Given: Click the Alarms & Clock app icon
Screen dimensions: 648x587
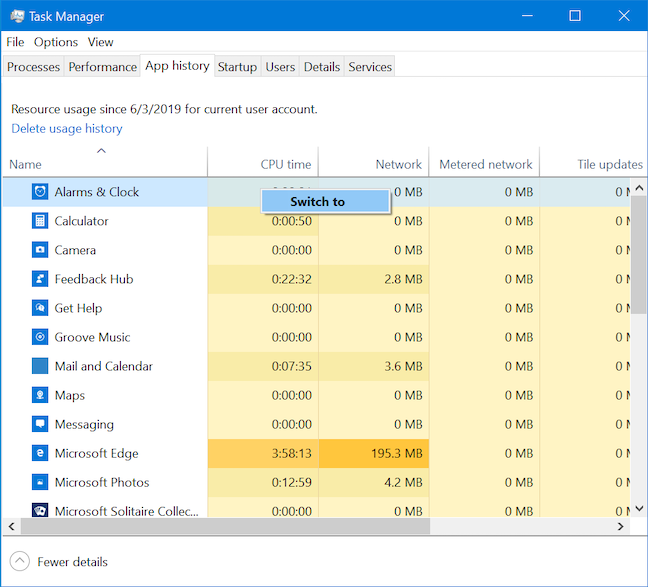Looking at the screenshot, I should click(40, 192).
